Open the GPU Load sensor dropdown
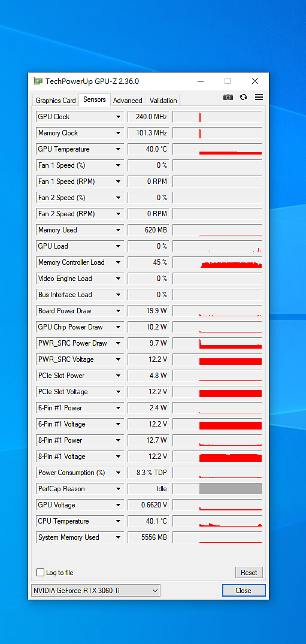The height and width of the screenshot is (644, 306). (119, 246)
